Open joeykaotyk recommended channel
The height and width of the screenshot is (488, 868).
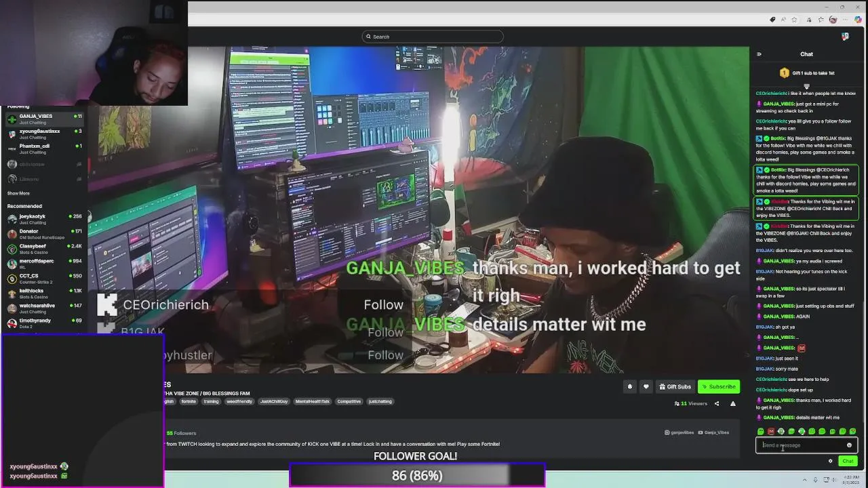[x=44, y=219]
